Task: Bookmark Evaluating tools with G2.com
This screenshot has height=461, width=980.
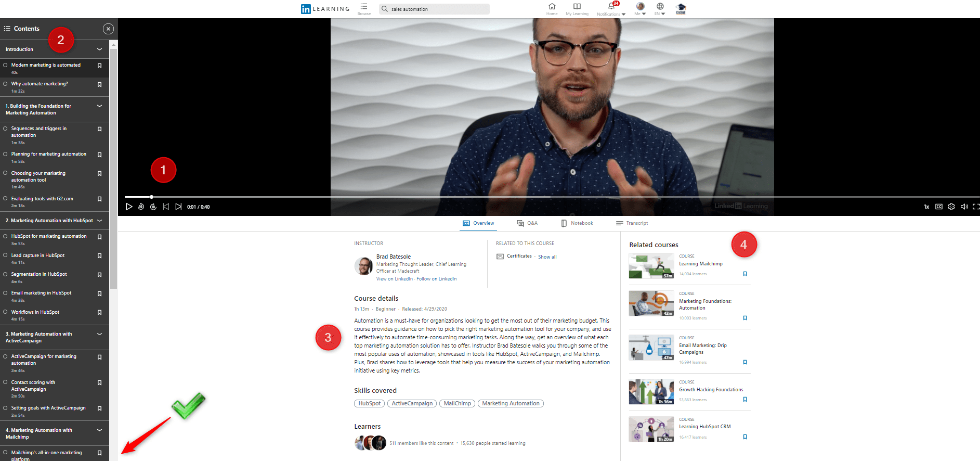Action: (x=99, y=199)
